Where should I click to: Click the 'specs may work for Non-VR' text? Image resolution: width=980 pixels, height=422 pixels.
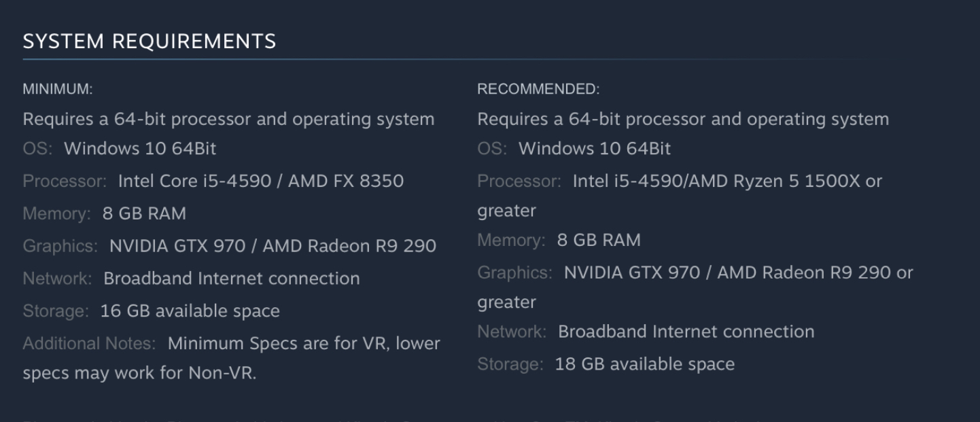coord(139,373)
